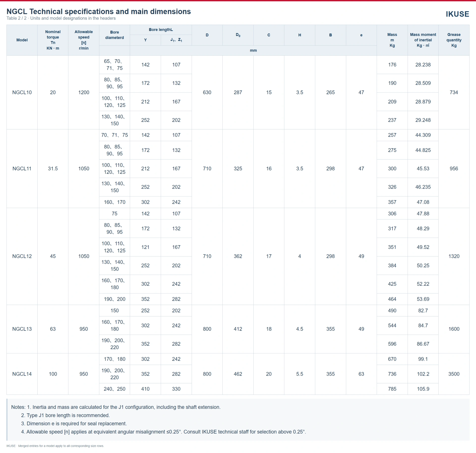
Task: Click note 4 about allowable speed
Action: [x=164, y=432]
